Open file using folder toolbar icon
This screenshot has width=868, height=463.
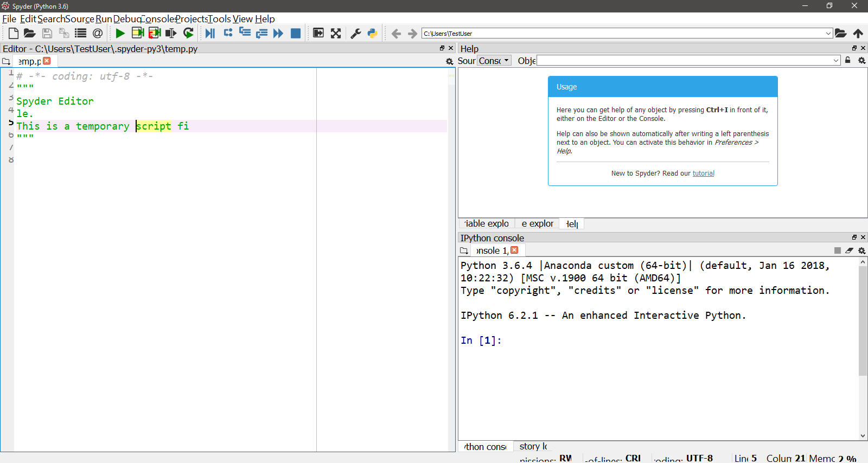pyautogui.click(x=30, y=33)
